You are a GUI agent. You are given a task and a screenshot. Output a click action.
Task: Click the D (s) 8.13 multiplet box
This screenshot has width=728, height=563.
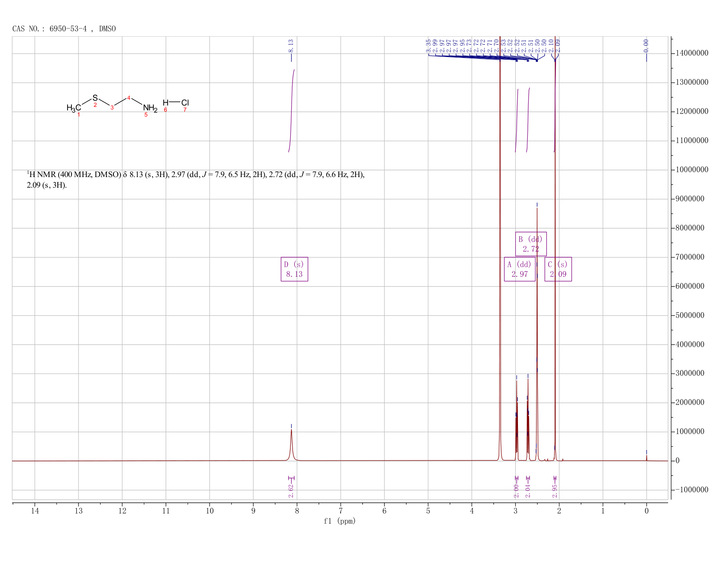(294, 269)
